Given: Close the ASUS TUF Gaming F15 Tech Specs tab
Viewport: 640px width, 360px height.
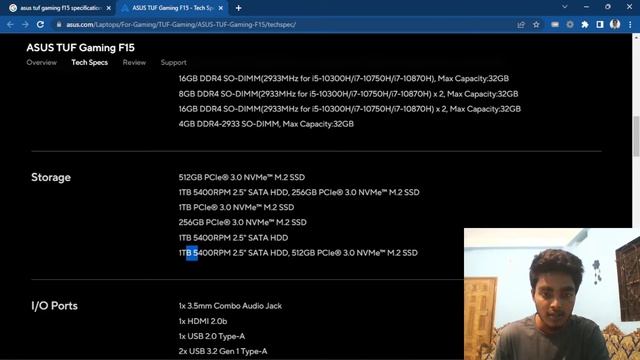Looking at the screenshot, I should click(x=221, y=8).
